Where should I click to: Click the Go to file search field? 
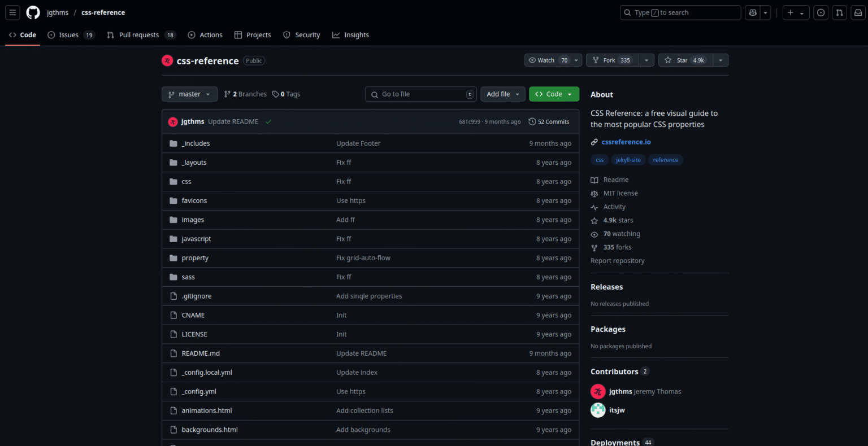point(421,94)
